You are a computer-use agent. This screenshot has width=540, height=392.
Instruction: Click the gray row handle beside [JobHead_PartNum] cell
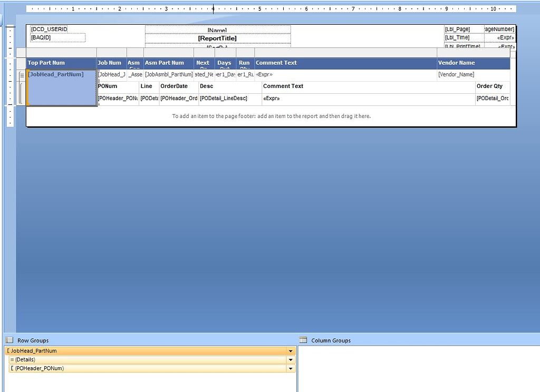21,74
